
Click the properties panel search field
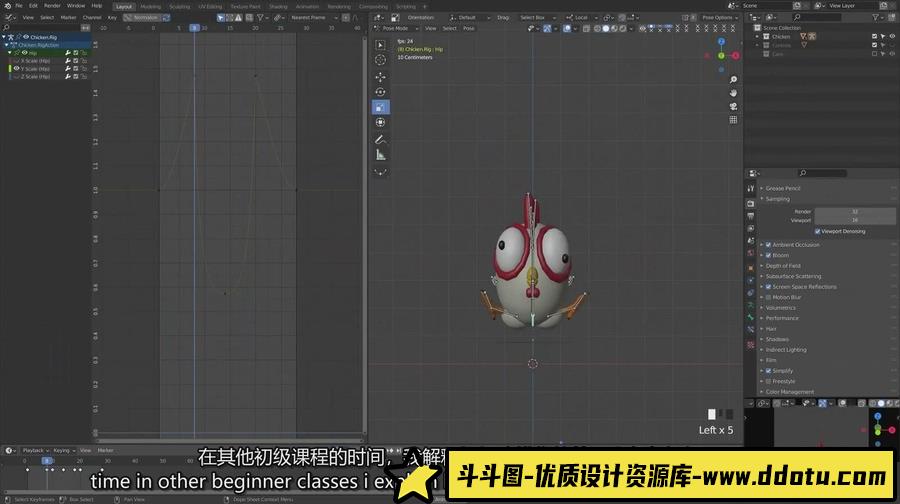[821, 173]
